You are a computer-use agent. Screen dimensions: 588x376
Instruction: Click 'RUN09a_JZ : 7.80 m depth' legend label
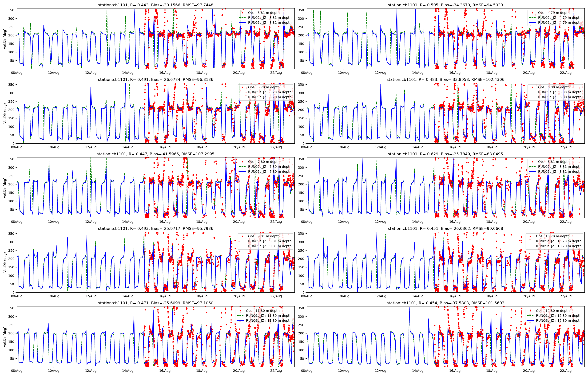coord(270,167)
